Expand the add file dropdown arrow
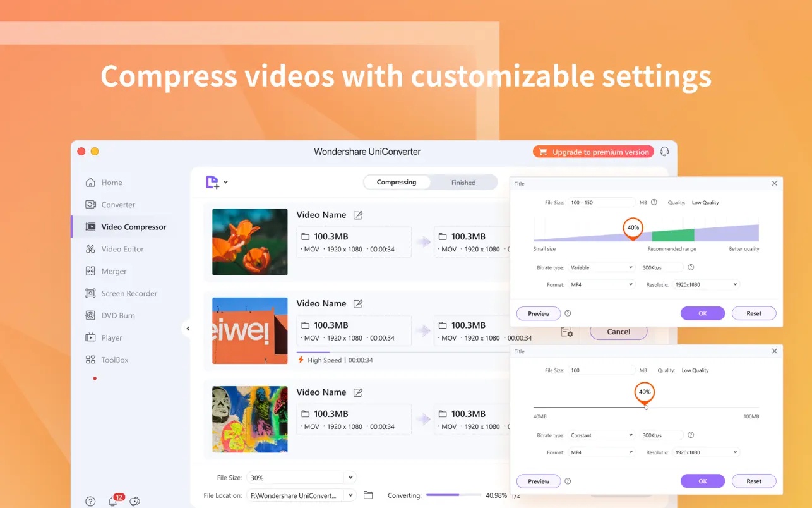 [x=225, y=183]
